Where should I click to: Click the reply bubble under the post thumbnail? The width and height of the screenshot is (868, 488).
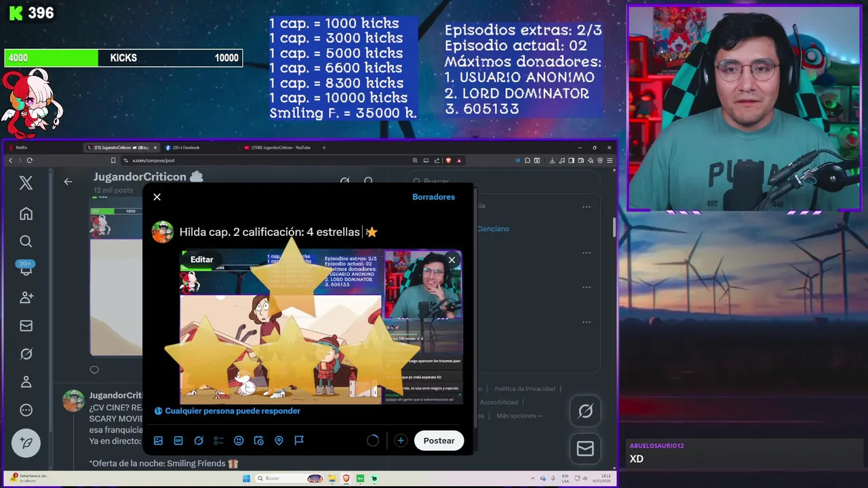tap(94, 369)
